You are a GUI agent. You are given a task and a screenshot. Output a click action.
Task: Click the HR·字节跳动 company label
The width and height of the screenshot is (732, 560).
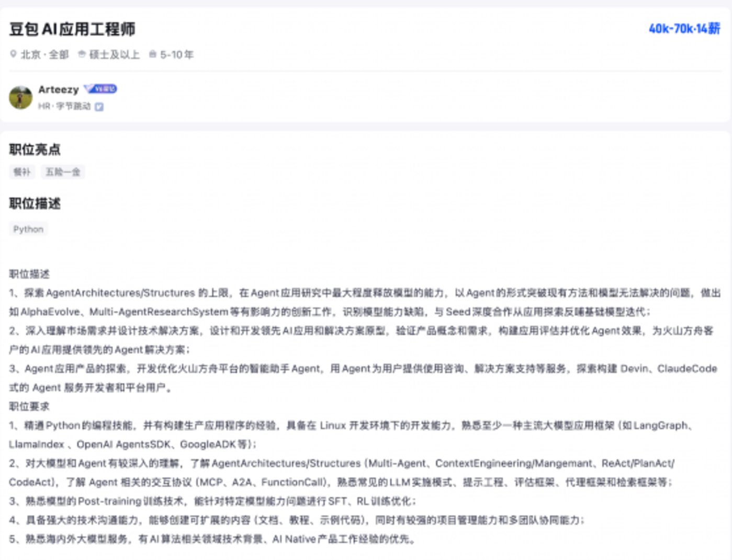(x=64, y=107)
